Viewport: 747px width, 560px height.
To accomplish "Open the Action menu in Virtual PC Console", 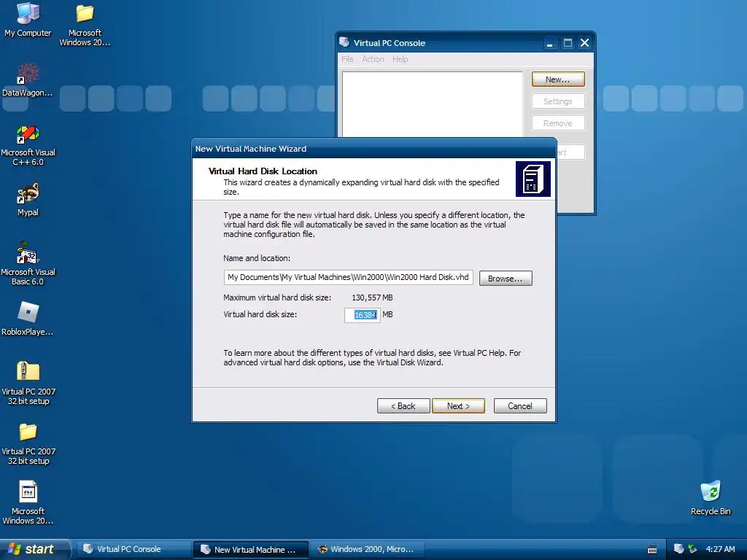I will tap(373, 59).
